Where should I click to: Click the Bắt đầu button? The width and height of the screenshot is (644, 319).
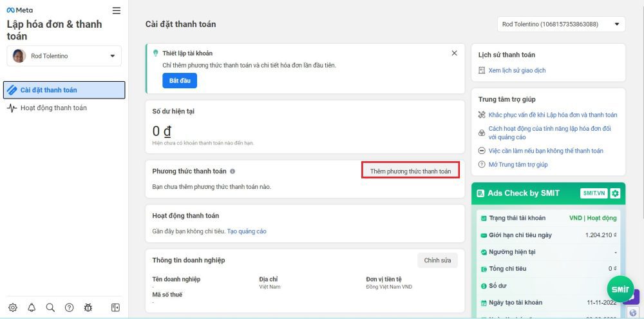(x=180, y=81)
